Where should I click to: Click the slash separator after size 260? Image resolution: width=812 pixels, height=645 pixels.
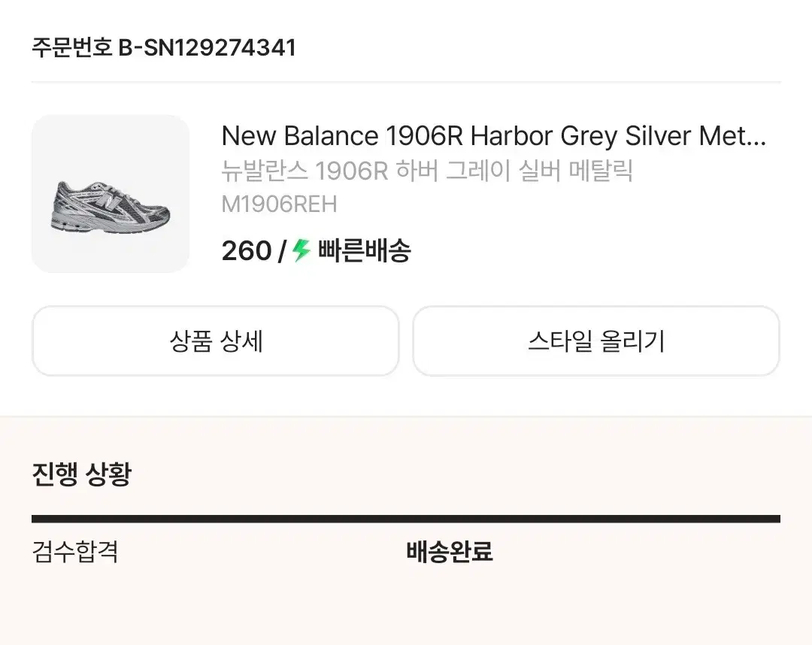[x=281, y=250]
